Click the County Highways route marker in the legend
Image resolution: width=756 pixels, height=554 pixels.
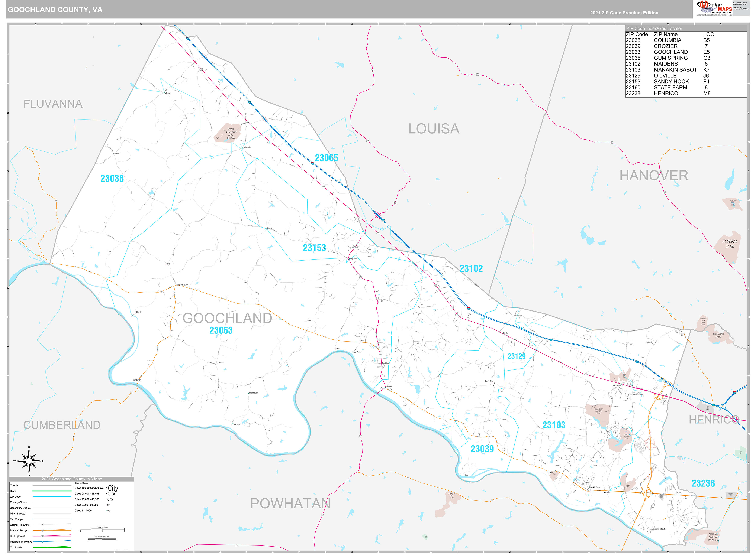coord(42,525)
